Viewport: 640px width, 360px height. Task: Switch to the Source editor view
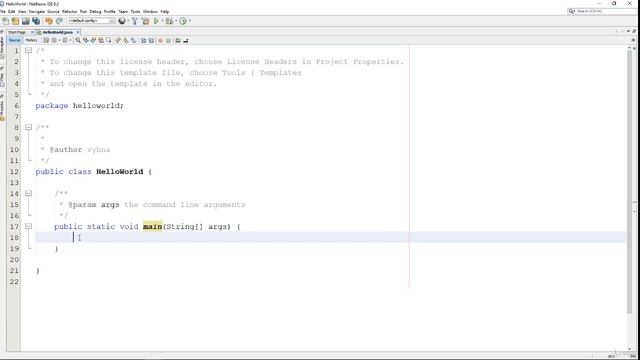14,40
